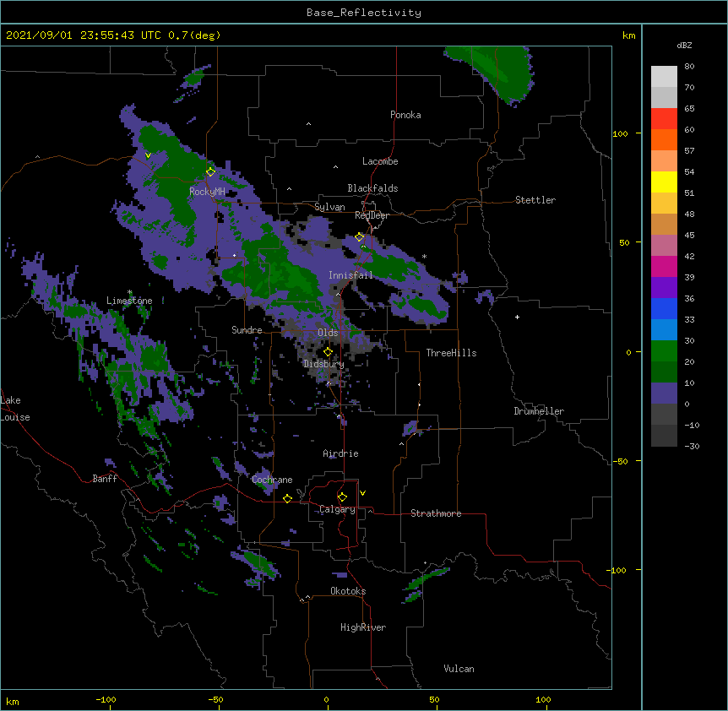728x711 pixels.
Task: Click the Vulcan city label
Action: pyautogui.click(x=459, y=669)
